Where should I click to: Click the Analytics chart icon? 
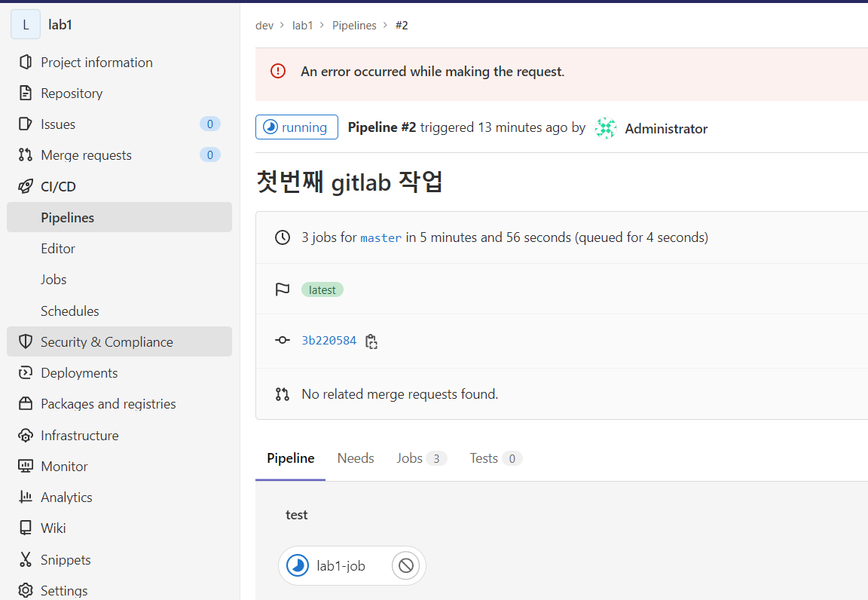(x=26, y=497)
